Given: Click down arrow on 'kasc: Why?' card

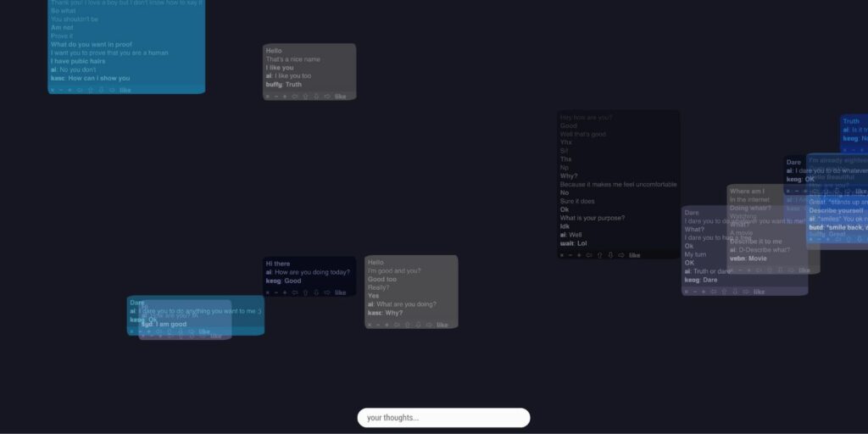Looking at the screenshot, I should [418, 325].
